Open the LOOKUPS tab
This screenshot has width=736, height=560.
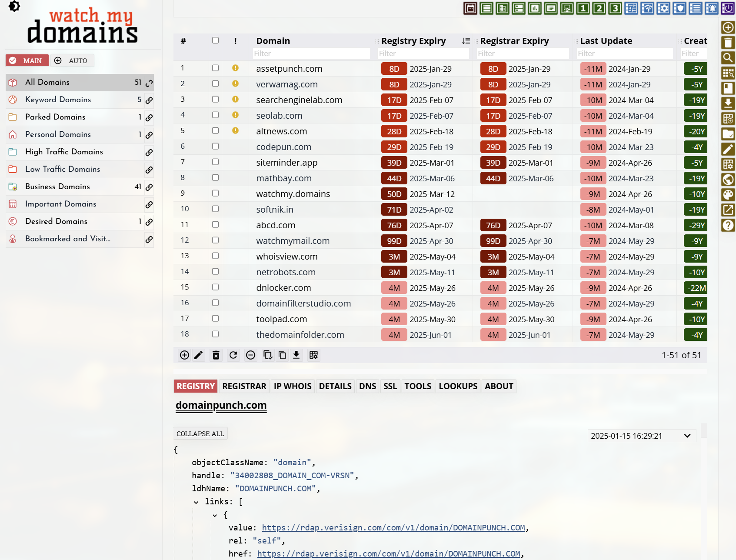[458, 386]
